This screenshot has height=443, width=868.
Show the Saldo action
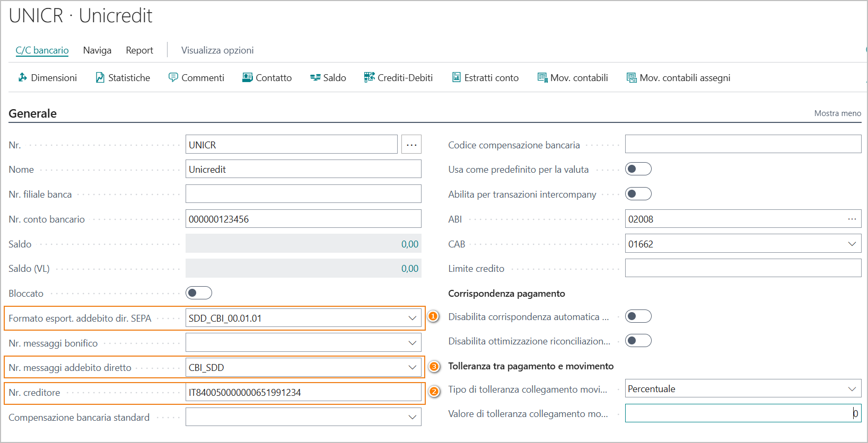click(x=328, y=78)
